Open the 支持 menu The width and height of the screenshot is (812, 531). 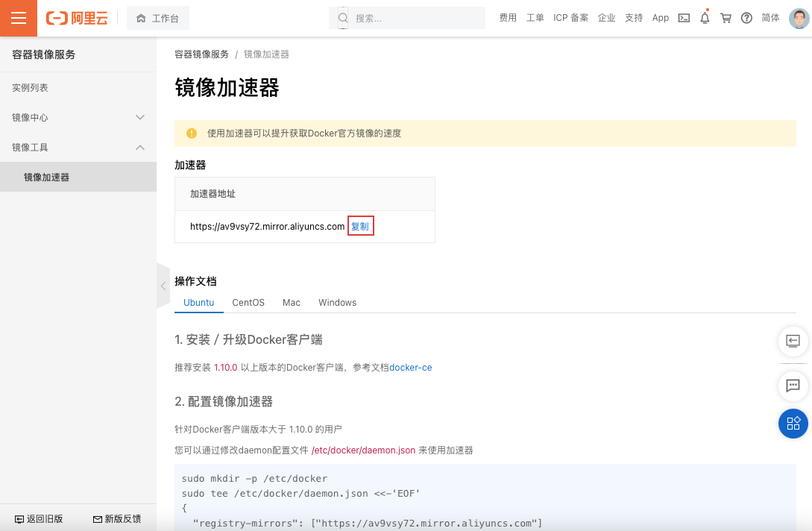634,18
